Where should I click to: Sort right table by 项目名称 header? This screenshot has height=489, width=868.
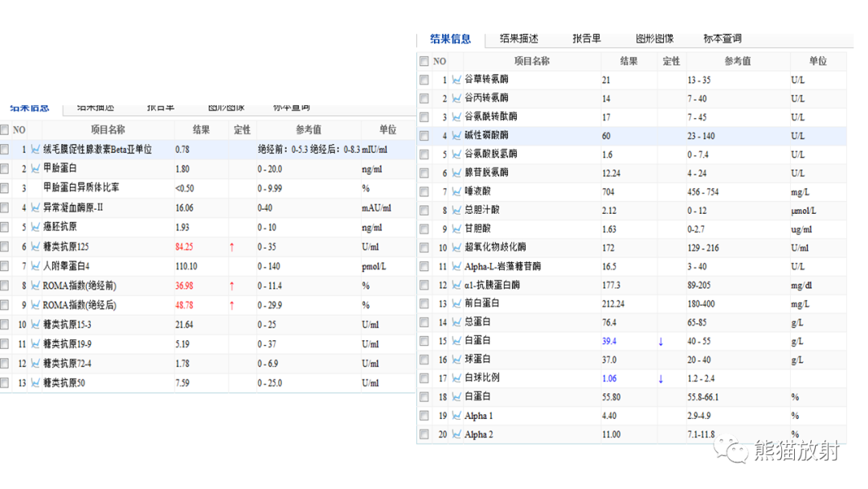pos(531,61)
